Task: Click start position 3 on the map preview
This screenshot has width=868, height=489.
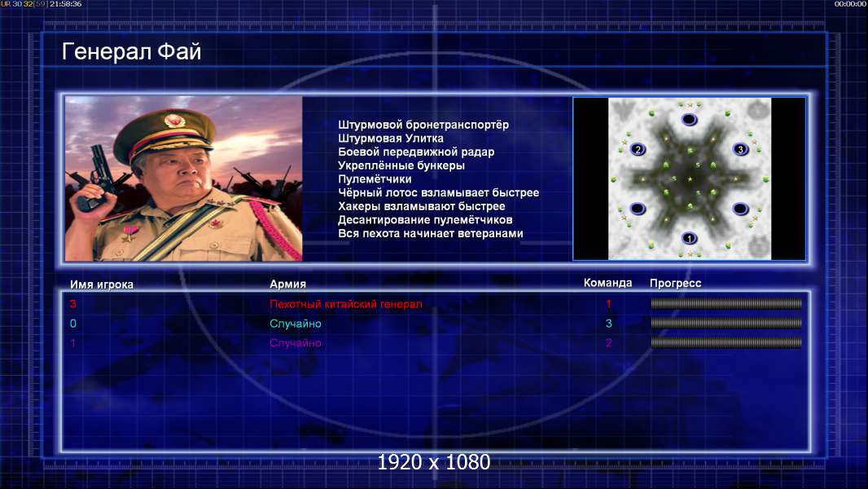Action: click(740, 149)
